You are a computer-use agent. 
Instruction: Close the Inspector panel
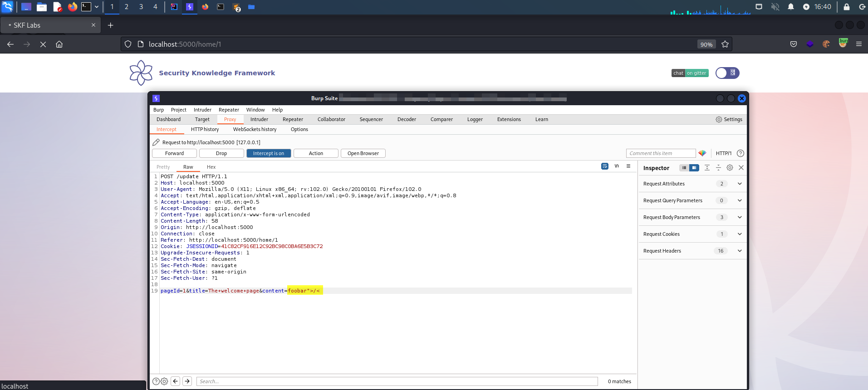[741, 168]
